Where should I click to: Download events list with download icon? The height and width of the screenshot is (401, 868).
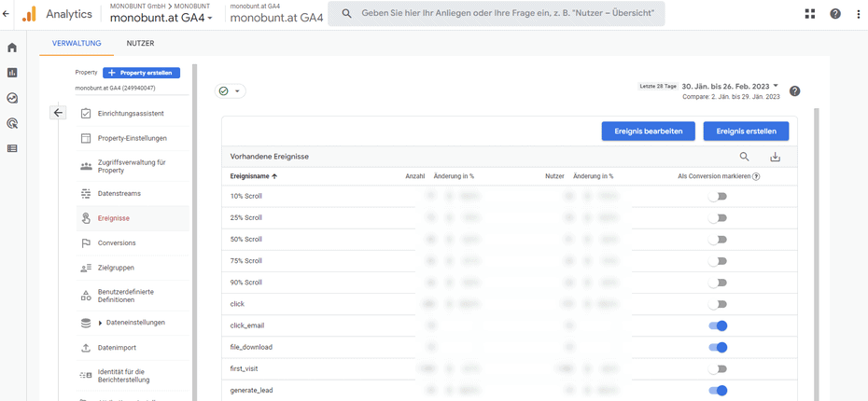point(776,157)
